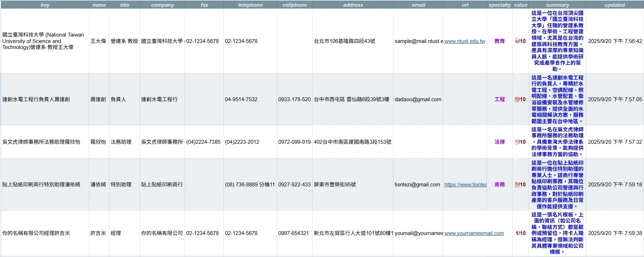Select the 'updated' column header
Screen dimensions: 644x257
(x=615, y=5)
